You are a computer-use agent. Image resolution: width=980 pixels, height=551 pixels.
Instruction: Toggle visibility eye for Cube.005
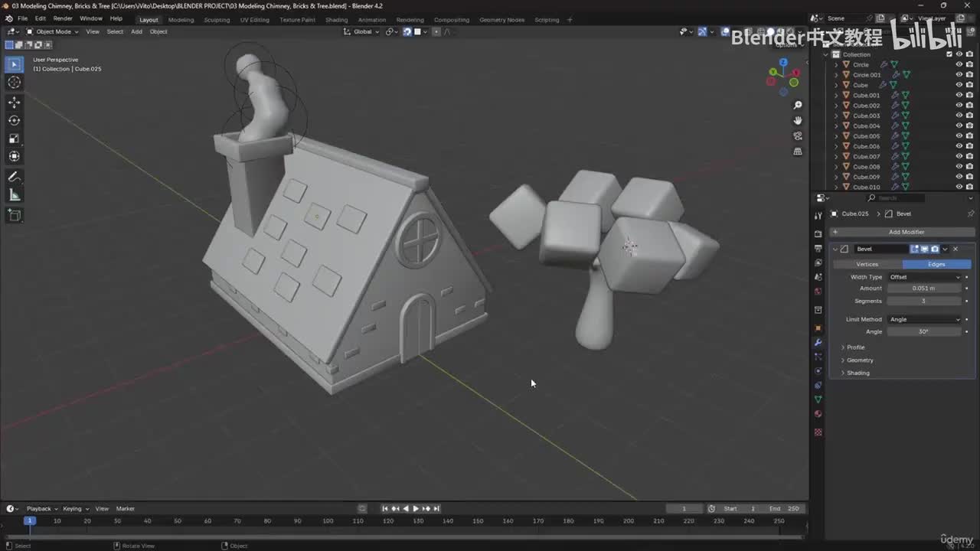pyautogui.click(x=959, y=136)
